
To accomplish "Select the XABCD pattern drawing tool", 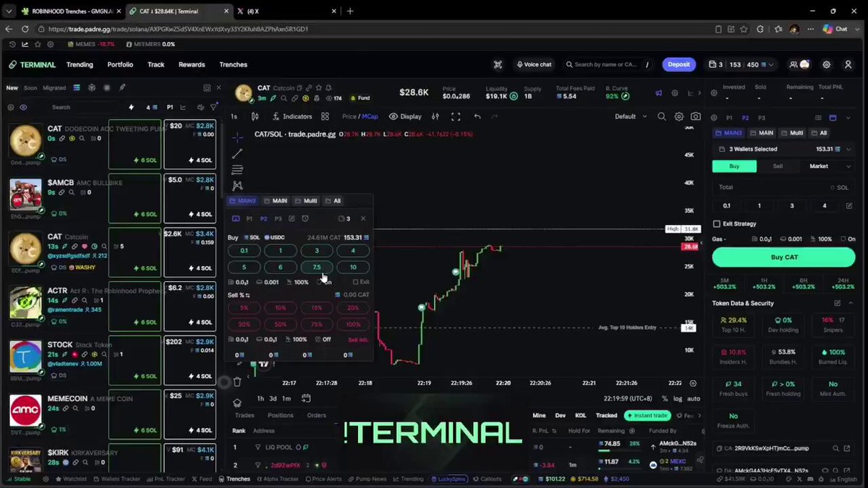I will point(237,186).
